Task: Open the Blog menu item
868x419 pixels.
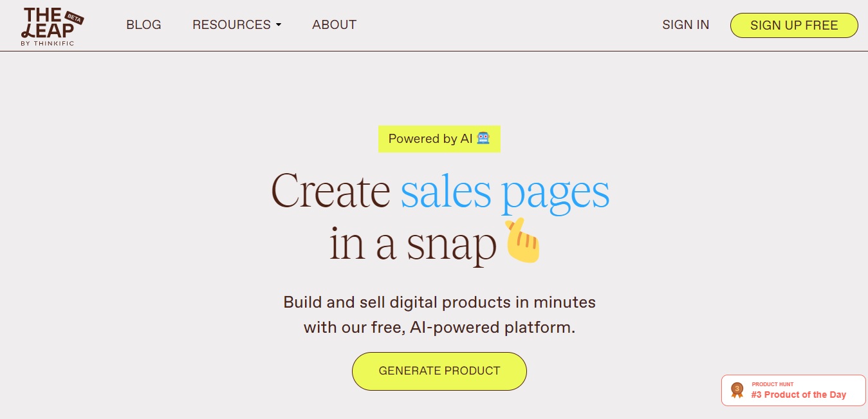Action: point(143,25)
